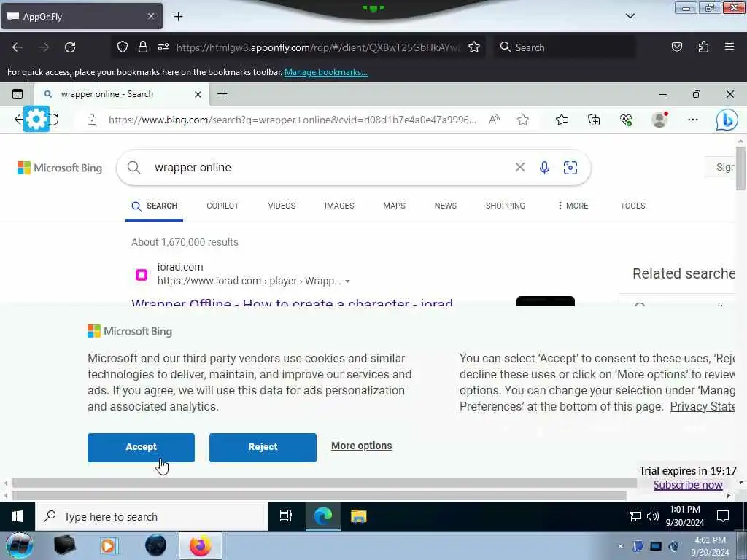Accept Bing cookies
The width and height of the screenshot is (747, 560).
point(141,447)
